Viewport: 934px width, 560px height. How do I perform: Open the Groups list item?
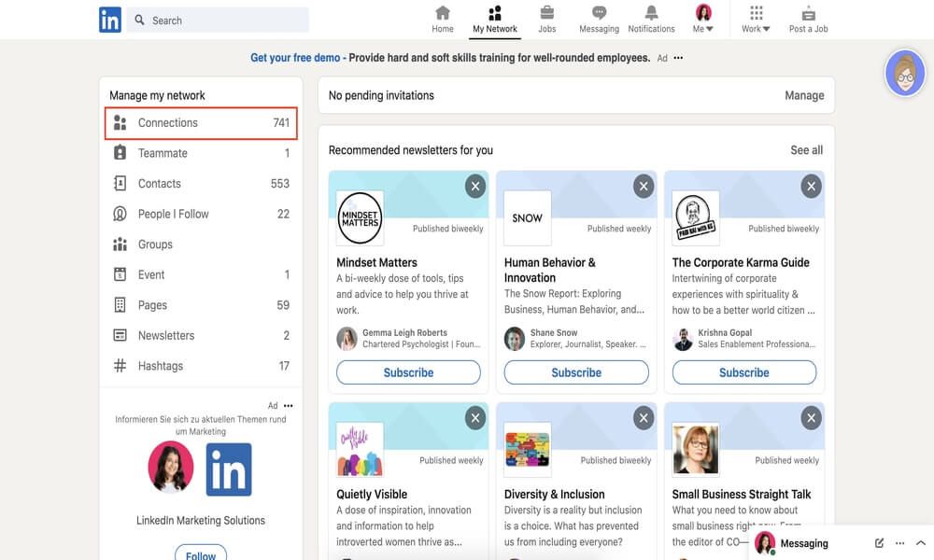(x=202, y=244)
